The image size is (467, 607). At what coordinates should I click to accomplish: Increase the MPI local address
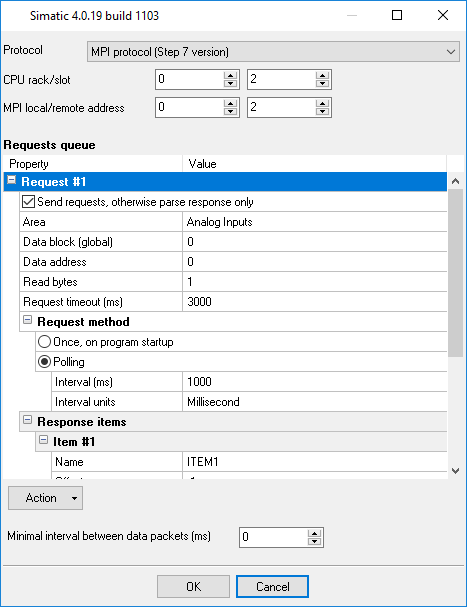230,103
